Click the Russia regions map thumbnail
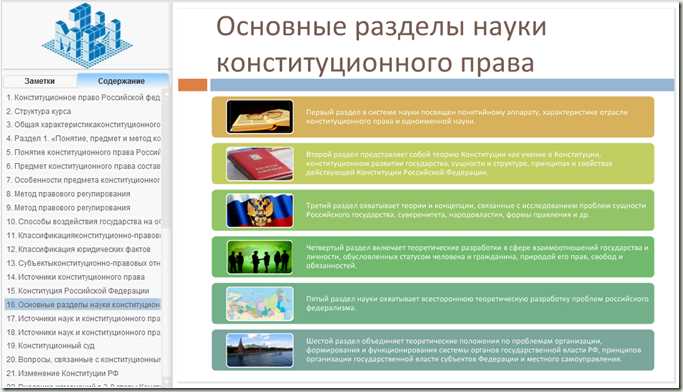Image resolution: width=683 pixels, height=392 pixels. tap(260, 304)
